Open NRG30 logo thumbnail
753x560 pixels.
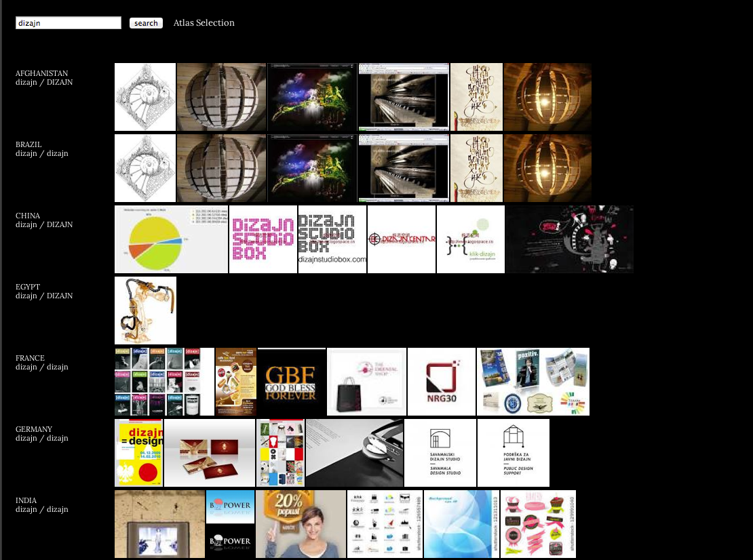442,382
